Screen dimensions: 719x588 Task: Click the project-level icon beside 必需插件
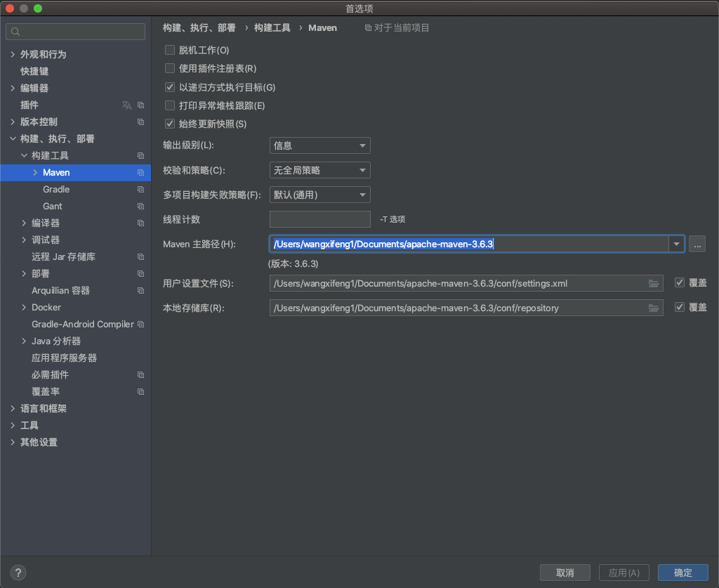[140, 374]
